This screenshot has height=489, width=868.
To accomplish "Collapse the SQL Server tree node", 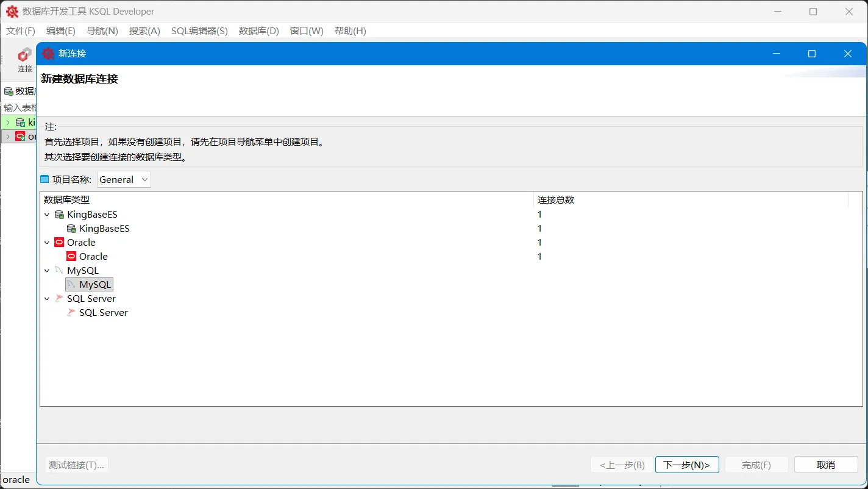I will (46, 298).
